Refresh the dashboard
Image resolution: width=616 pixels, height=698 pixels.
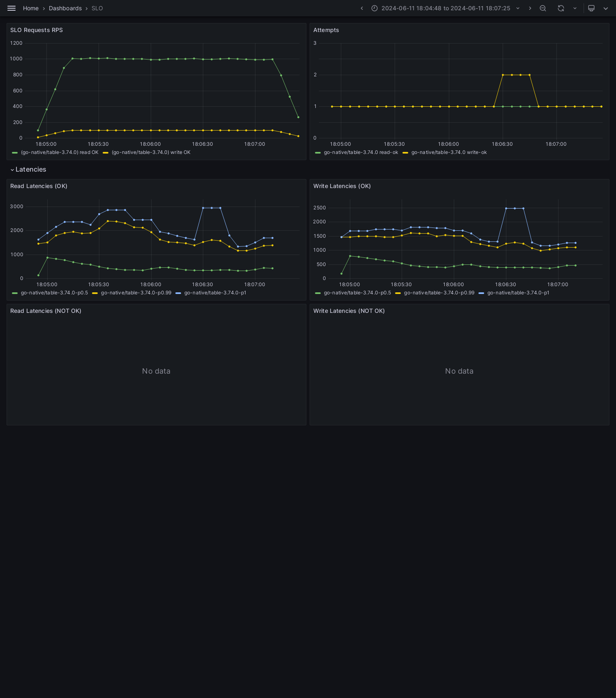click(x=561, y=8)
